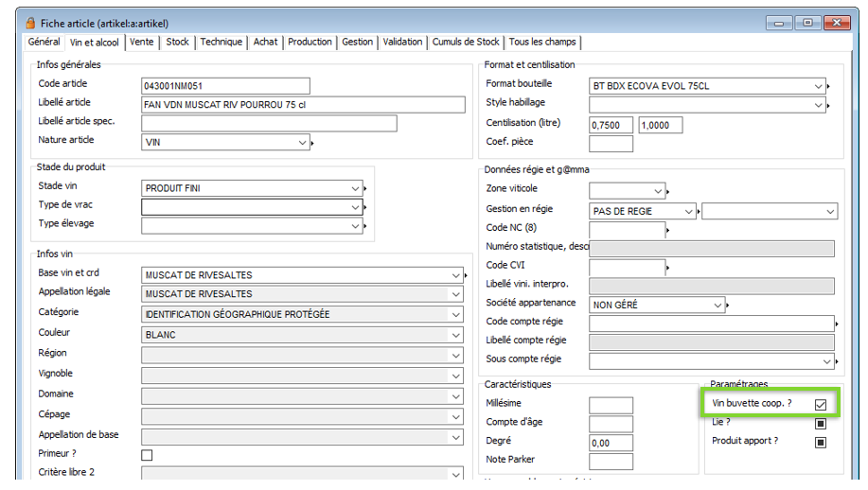The height and width of the screenshot is (490, 868).
Task: Click the arrow marker beside Base vin et crd
Action: pos(466,276)
